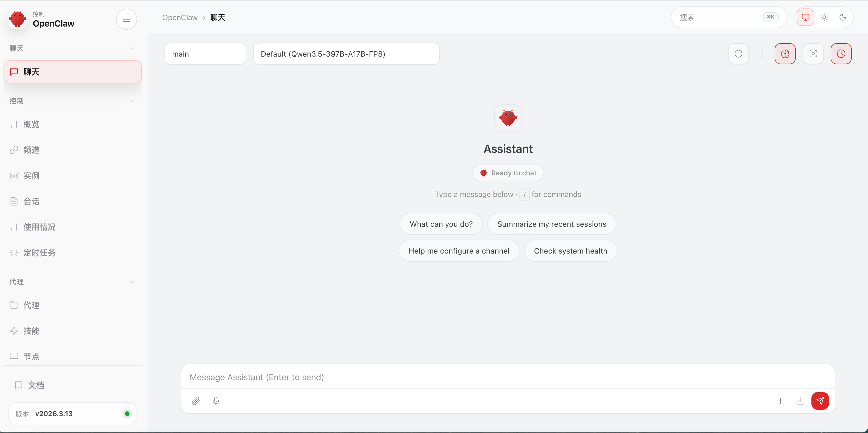Viewport: 868px width, 433px height.
Task: Toggle the brain thinking display button
Action: (x=785, y=54)
